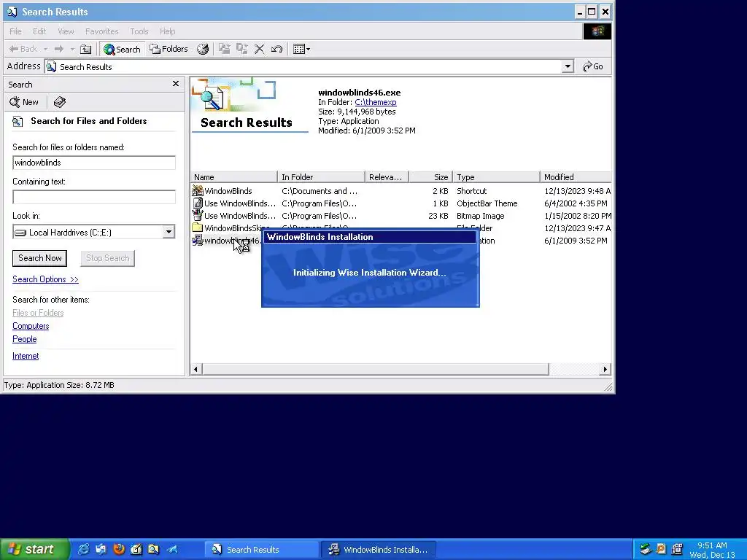Click the horizontal scrollbar right arrow
This screenshot has height=560, width=747.
click(605, 369)
